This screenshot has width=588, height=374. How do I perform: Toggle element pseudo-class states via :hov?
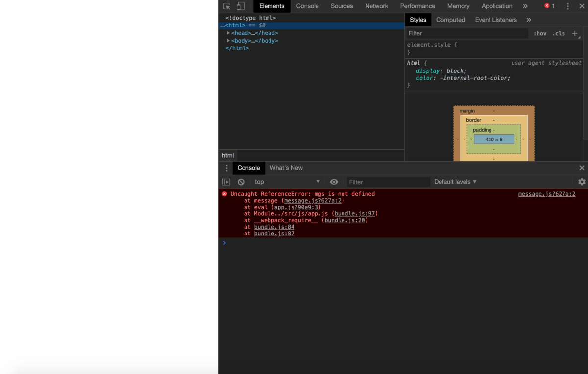point(539,33)
